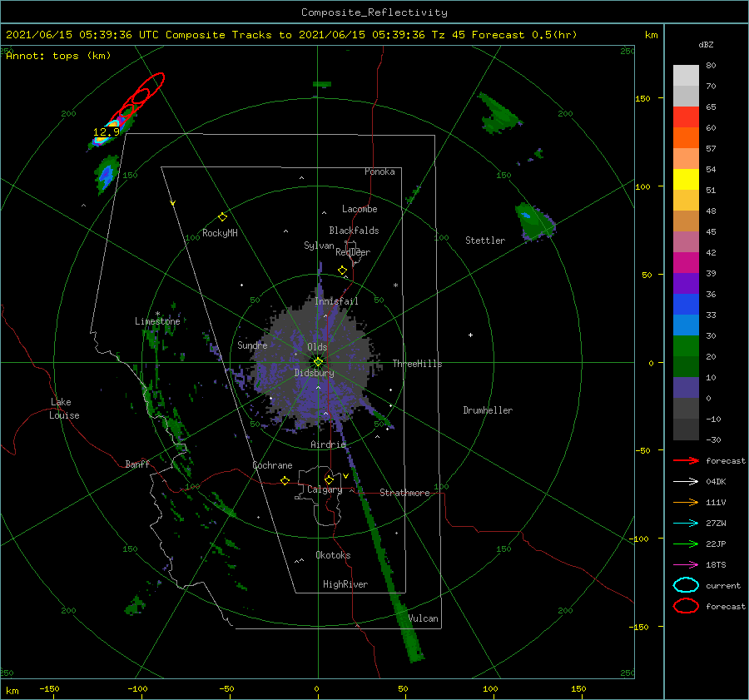
Task: Click the radar site marker at map center
Action: (318, 362)
